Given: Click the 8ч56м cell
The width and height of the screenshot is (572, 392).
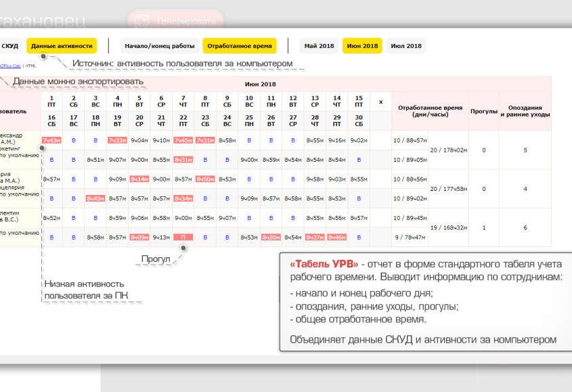Looking at the screenshot, I should pos(336,218).
